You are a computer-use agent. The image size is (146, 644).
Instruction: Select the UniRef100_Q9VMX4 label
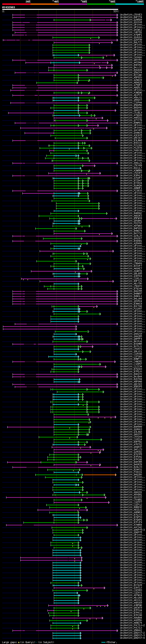tap(131, 301)
